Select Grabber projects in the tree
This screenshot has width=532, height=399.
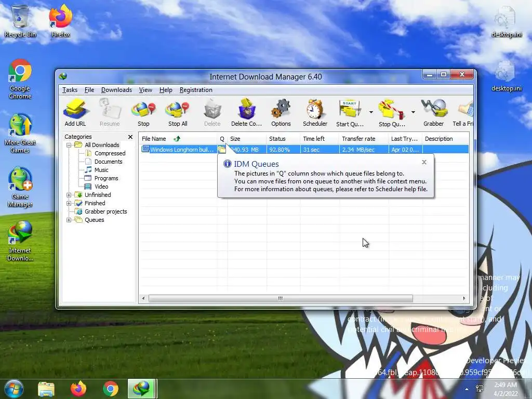pyautogui.click(x=106, y=212)
